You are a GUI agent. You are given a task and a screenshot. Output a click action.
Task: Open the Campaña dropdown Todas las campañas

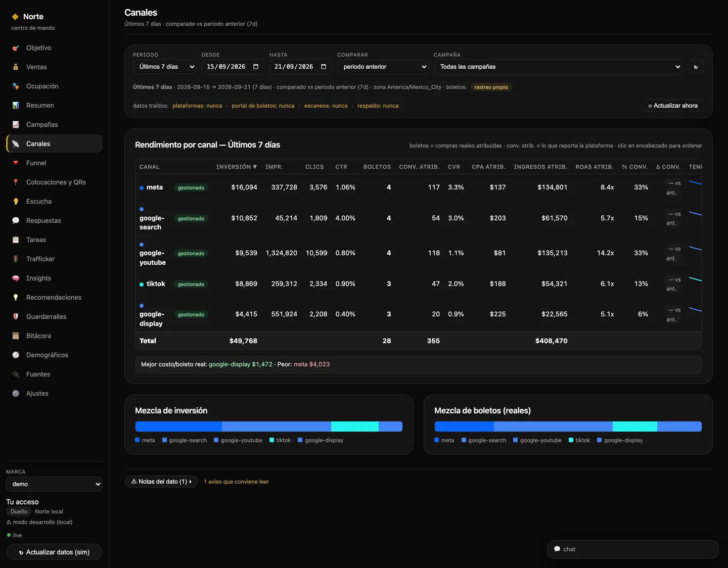tap(558, 67)
